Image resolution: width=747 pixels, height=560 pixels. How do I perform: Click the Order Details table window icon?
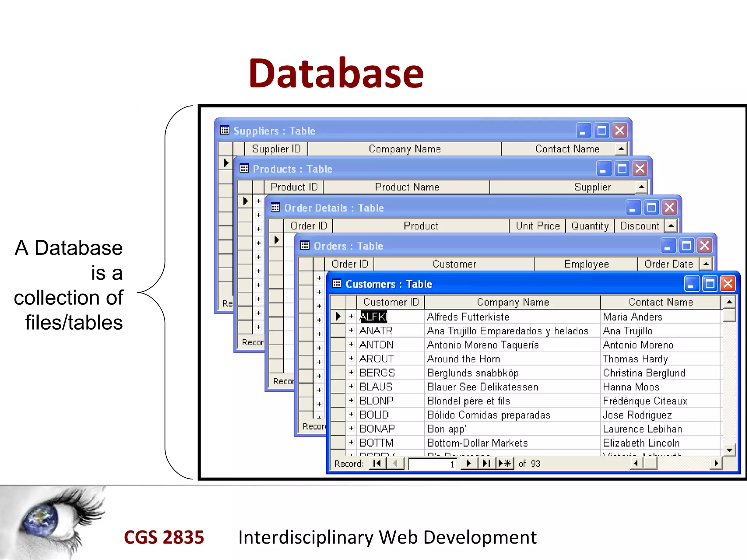(275, 207)
